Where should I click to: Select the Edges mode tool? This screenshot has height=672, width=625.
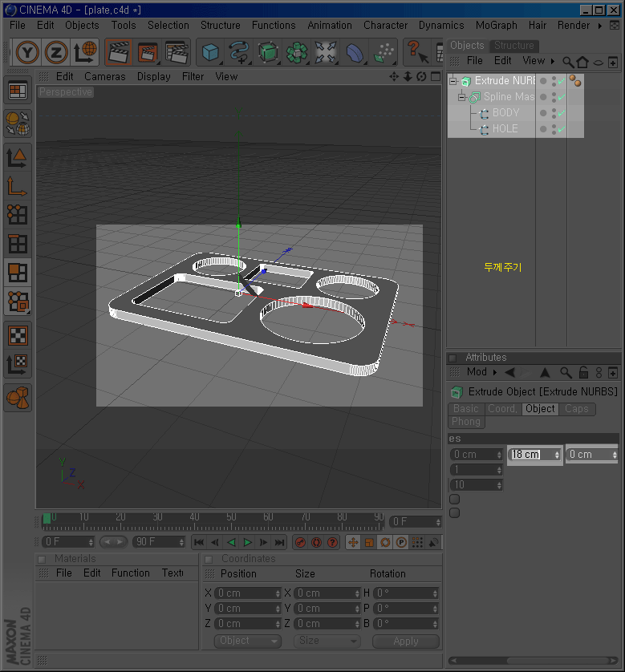click(x=18, y=244)
